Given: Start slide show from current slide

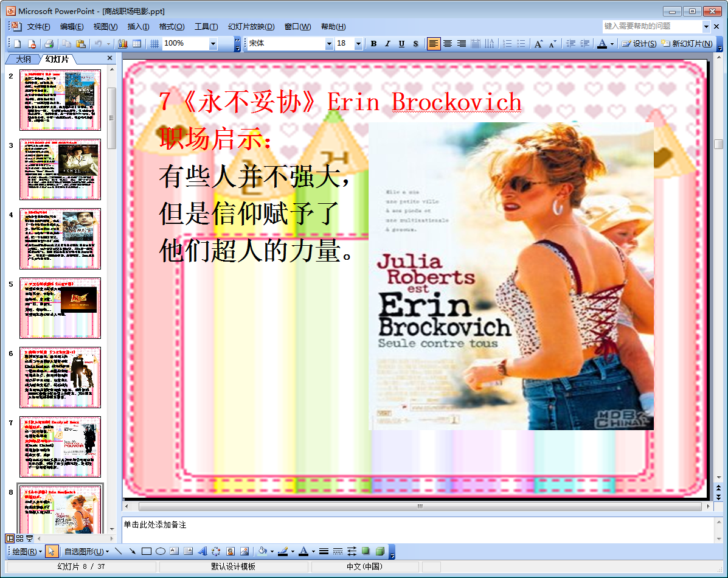Looking at the screenshot, I should click(29, 538).
